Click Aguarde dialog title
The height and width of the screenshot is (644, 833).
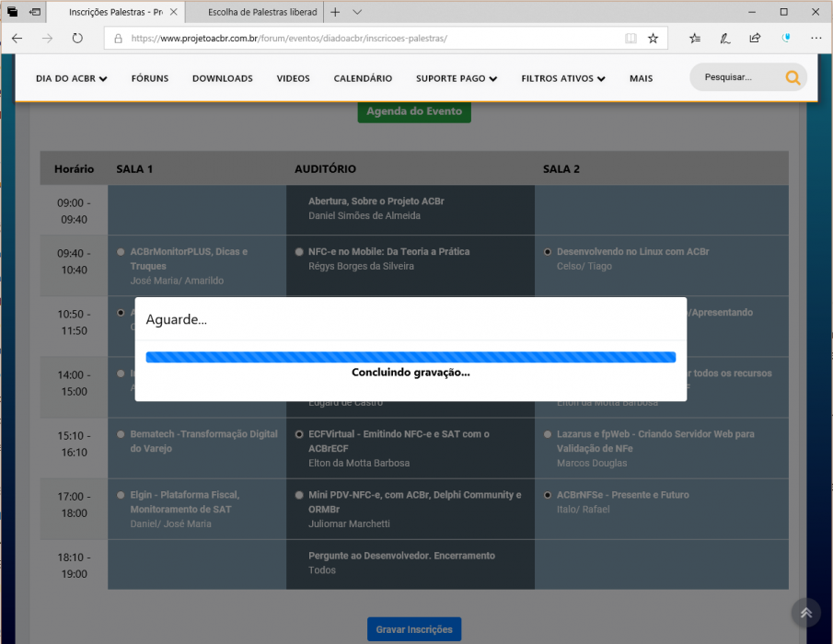[177, 319]
